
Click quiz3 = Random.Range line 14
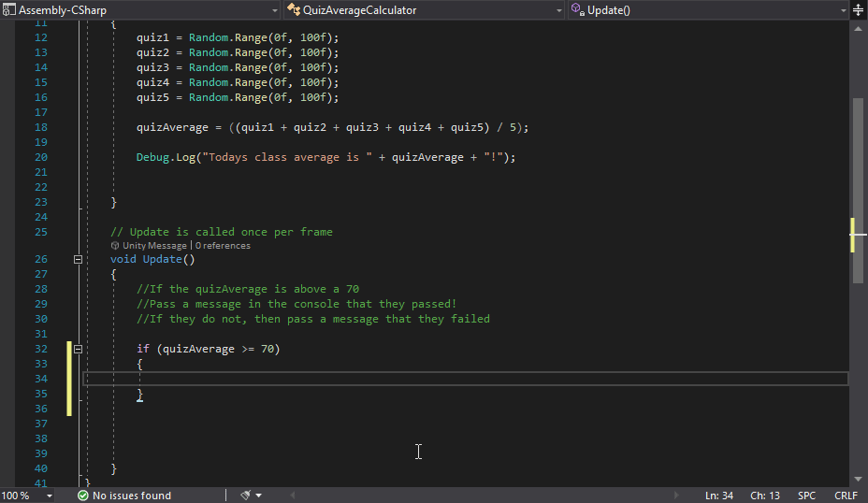point(238,67)
